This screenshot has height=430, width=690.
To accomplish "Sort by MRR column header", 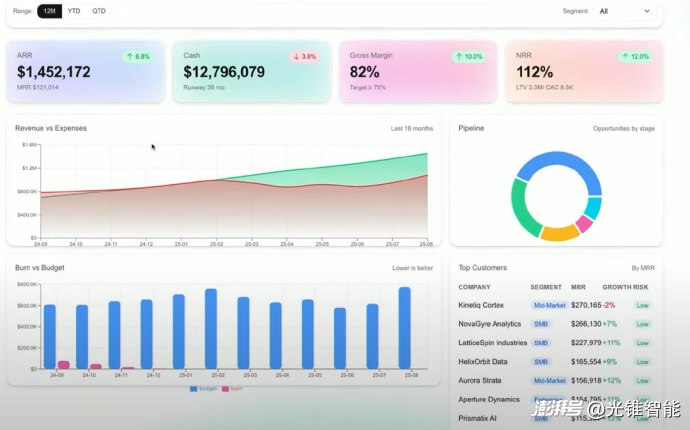I will pos(578,287).
